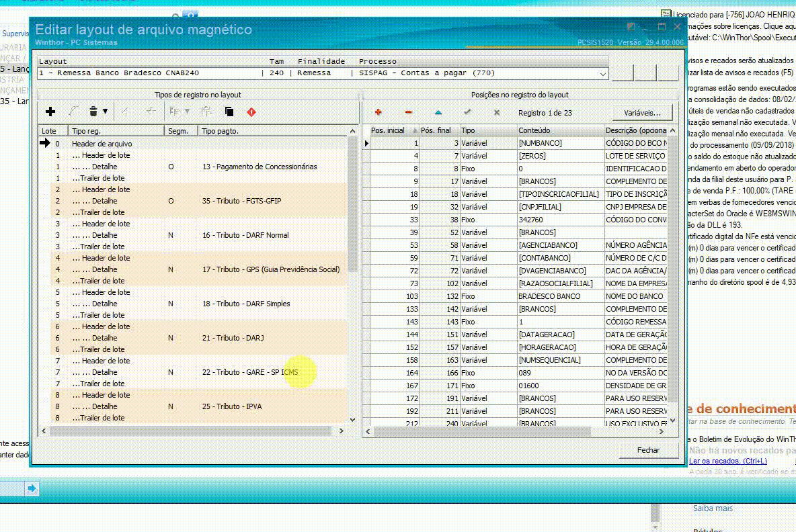Add position with red plus icon
796x532 pixels.
[379, 113]
